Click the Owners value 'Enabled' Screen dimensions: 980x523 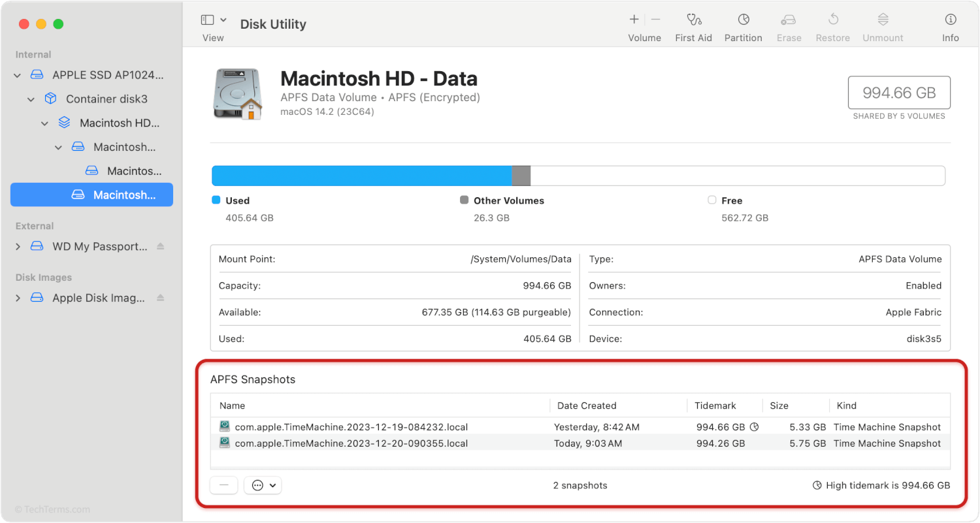coord(924,285)
